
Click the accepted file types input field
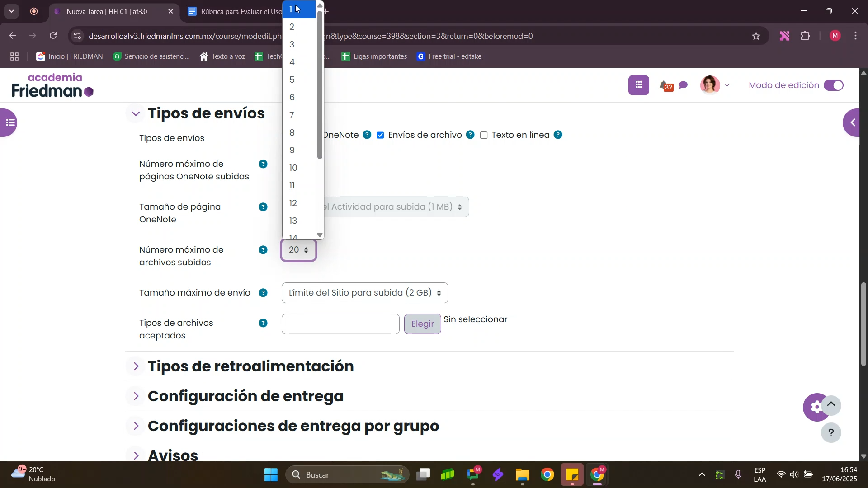point(340,324)
